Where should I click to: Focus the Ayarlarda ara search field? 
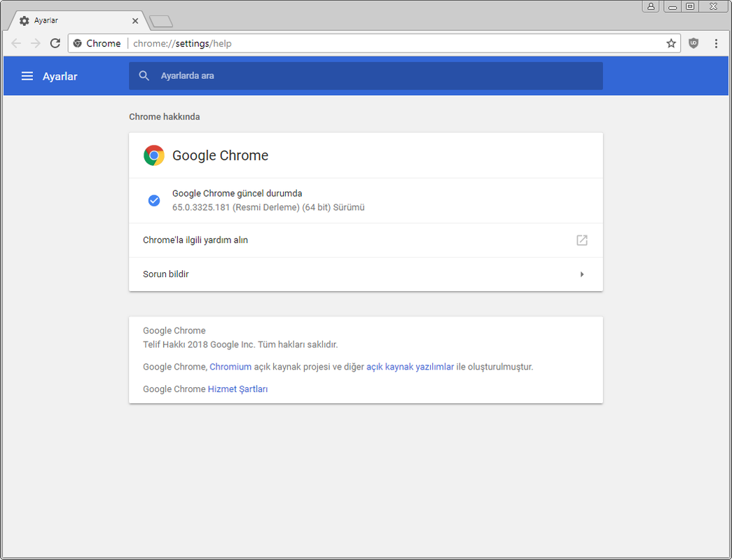click(x=366, y=76)
